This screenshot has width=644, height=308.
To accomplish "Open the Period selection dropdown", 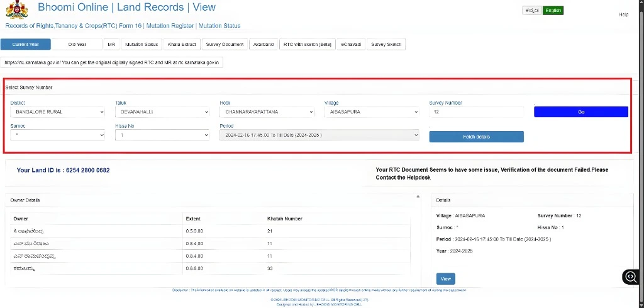I will tap(319, 135).
